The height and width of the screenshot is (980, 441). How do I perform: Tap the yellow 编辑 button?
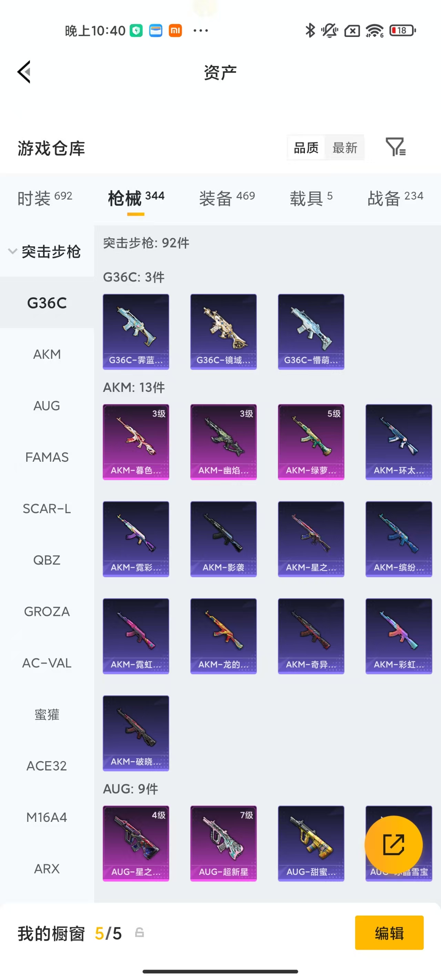click(389, 932)
